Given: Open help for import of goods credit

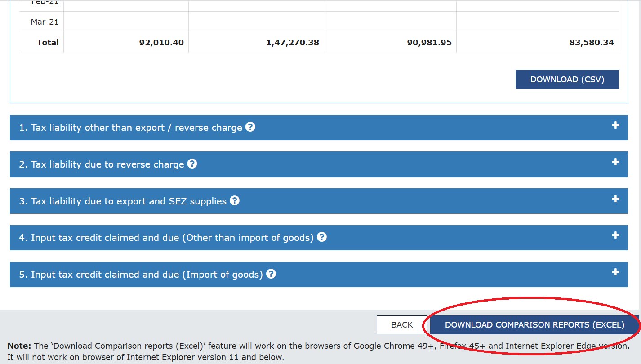Looking at the screenshot, I should tap(271, 274).
